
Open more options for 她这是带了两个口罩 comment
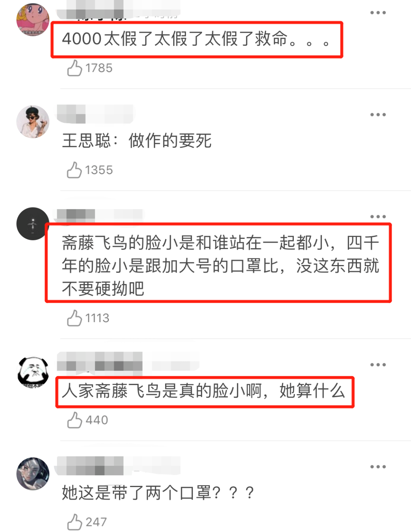378,467
